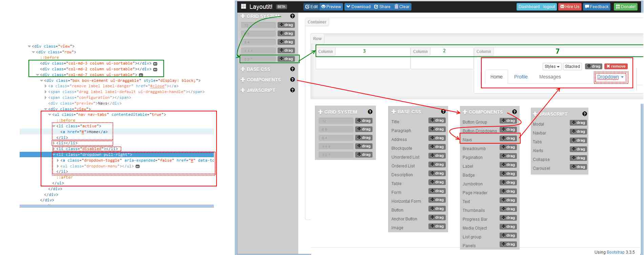Viewport: 644px width, 255px height.
Task: Click the #close href link in the DOM tree
Action: [x=157, y=86]
